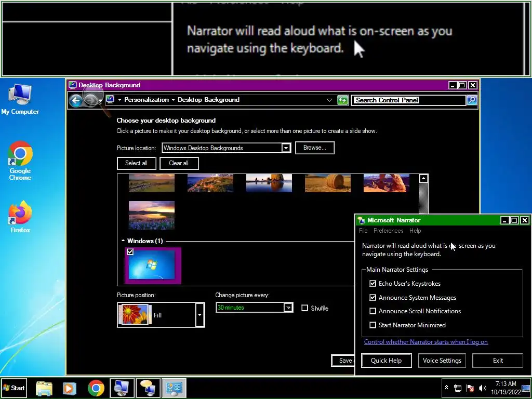Click the Select all button
532x399 pixels.
(137, 163)
